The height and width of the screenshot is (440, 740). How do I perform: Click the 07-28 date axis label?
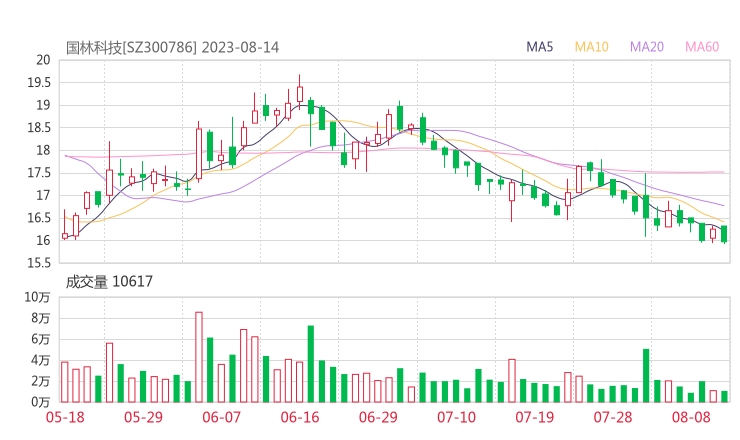[613, 417]
